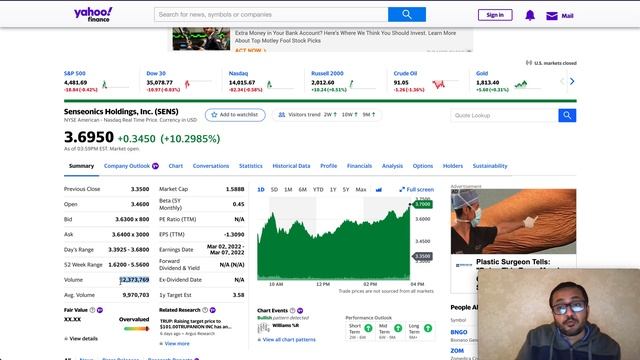Click the Long Term outlook up arrow
This screenshot has height=360, width=640.
(428, 328)
